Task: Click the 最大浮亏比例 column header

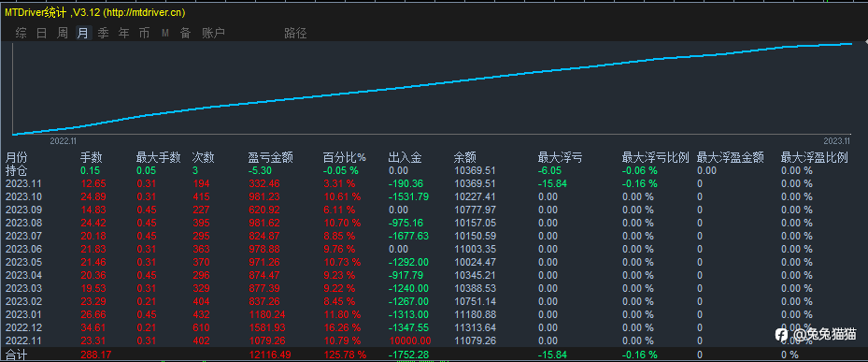Action: click(655, 158)
